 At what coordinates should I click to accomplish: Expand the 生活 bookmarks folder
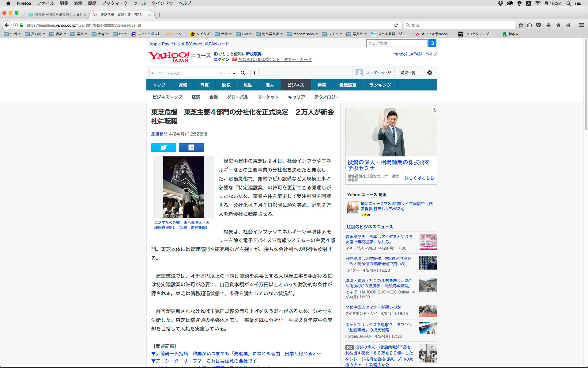click(12, 34)
